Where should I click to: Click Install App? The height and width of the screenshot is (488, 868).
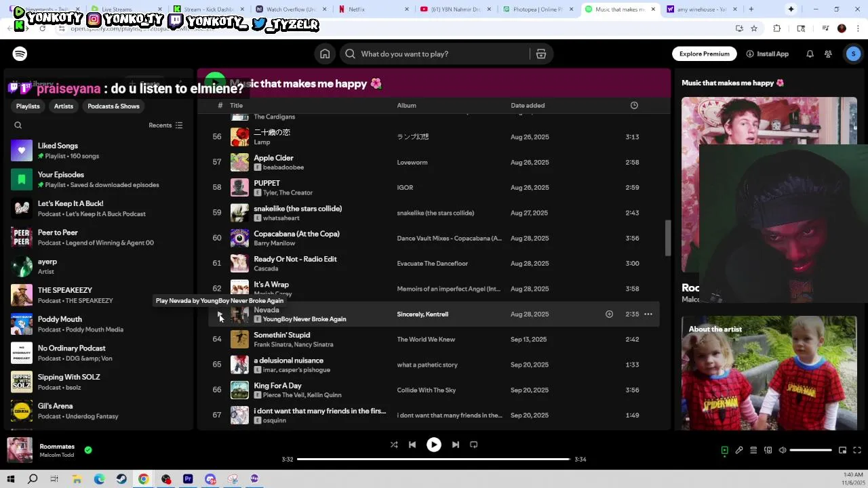pos(767,54)
